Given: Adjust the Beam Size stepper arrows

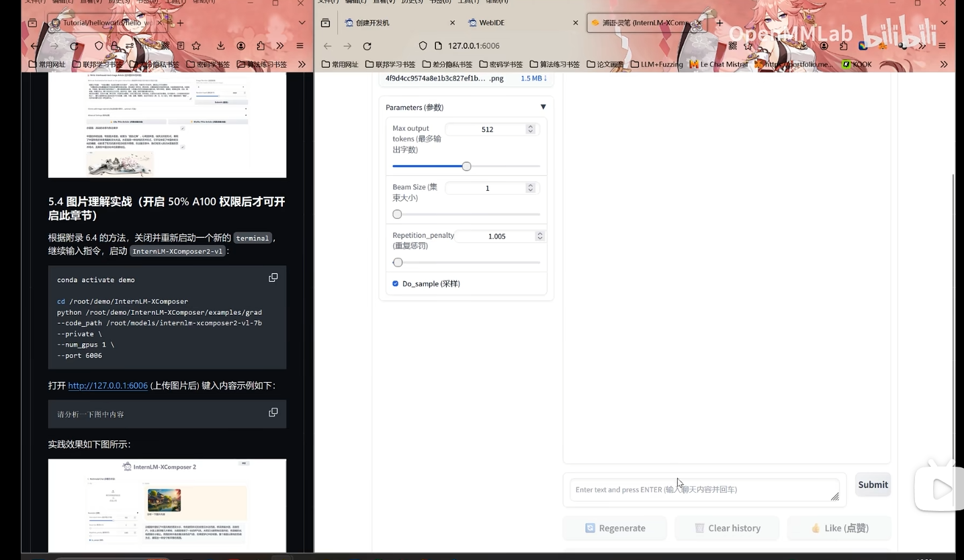Looking at the screenshot, I should [530, 188].
